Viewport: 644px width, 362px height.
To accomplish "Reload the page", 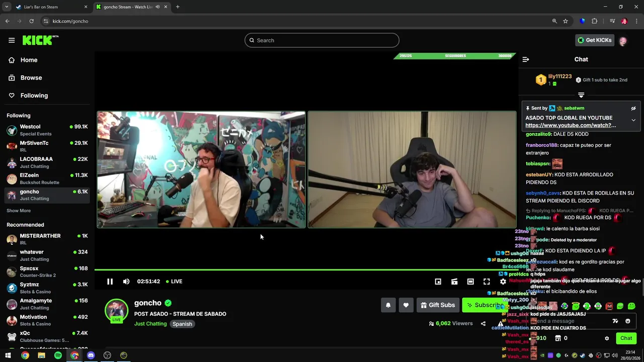I will pyautogui.click(x=31, y=21).
